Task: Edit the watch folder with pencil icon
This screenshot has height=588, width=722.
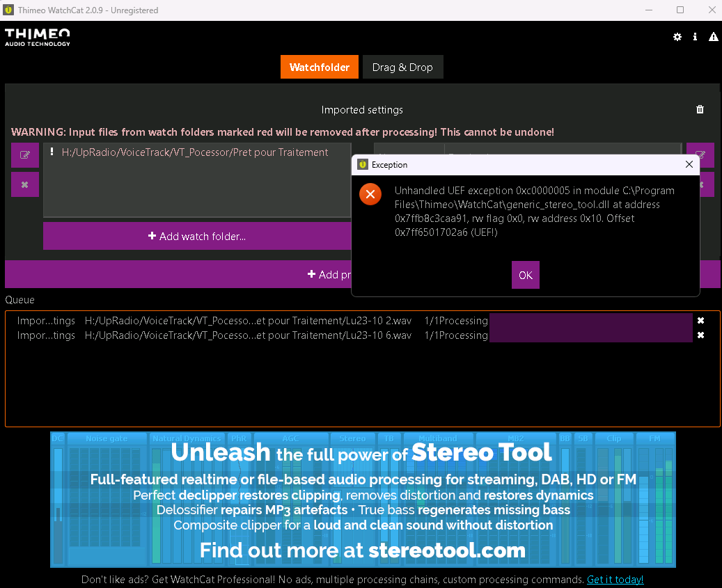Action: (25, 155)
